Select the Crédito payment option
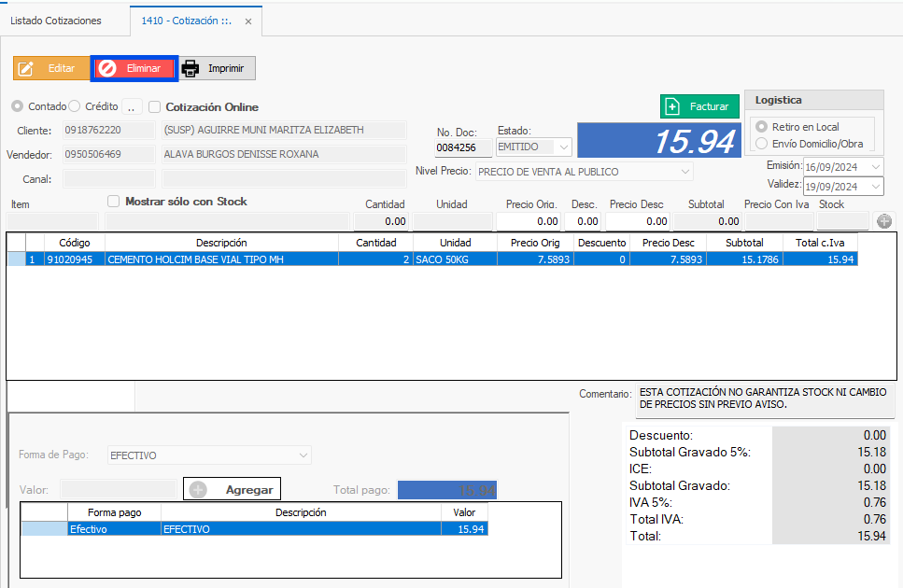Viewport: 903px width, 588px height. [x=76, y=106]
